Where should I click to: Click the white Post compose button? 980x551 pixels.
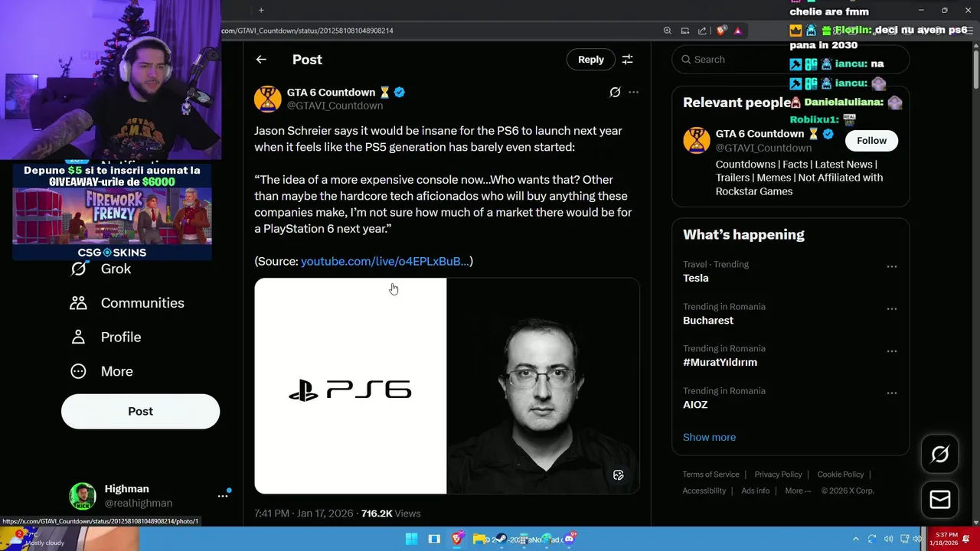tap(140, 412)
